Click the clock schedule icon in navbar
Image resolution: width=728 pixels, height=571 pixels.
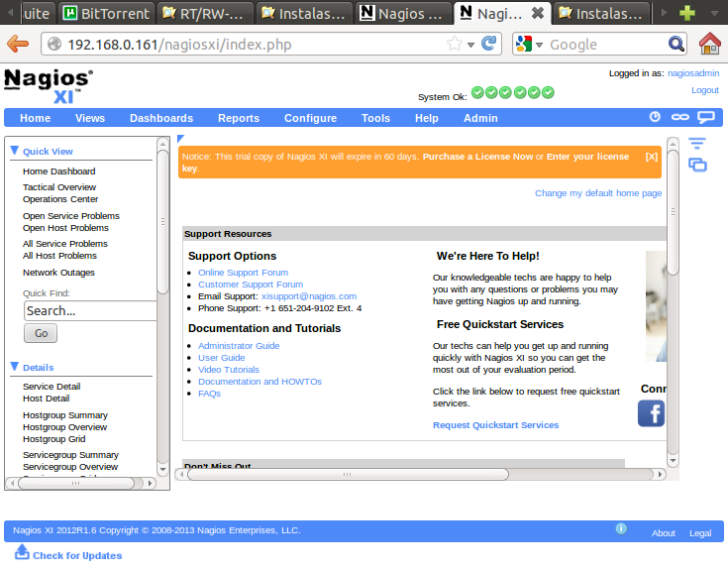(x=655, y=117)
